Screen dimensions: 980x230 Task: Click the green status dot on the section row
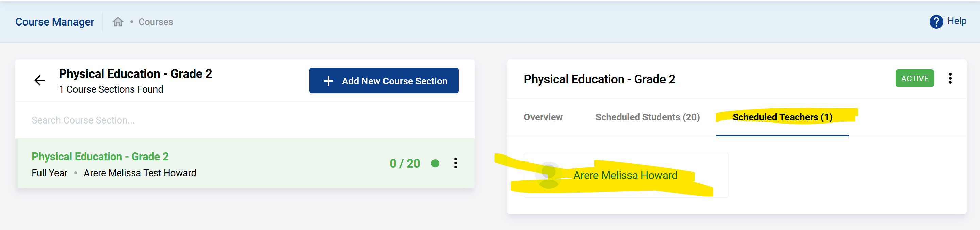435,163
